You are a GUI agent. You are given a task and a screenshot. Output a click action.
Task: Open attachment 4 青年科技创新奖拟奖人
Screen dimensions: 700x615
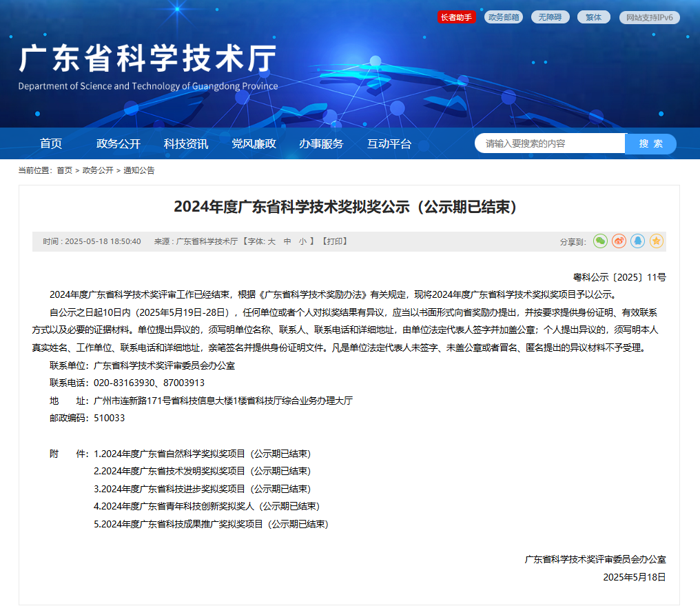[206, 507]
